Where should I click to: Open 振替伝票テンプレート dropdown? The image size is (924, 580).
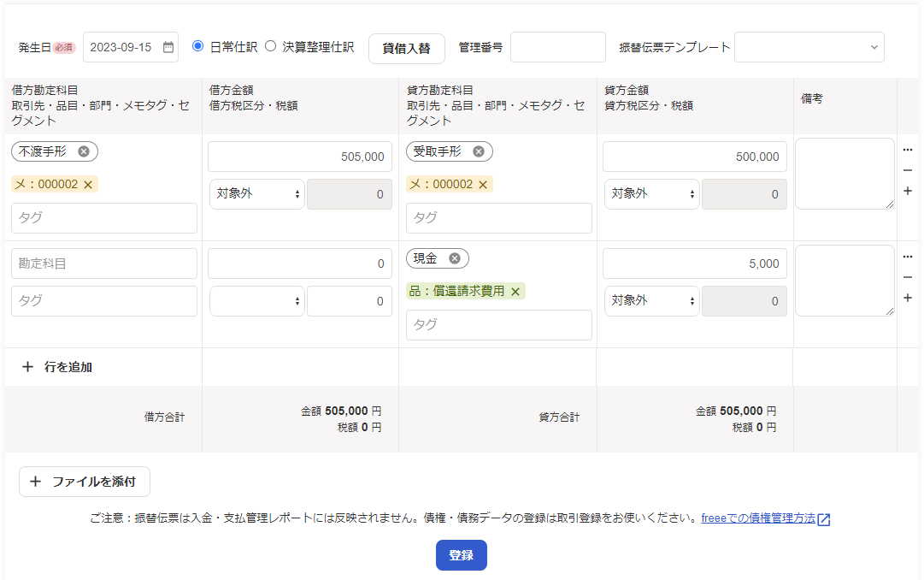pyautogui.click(x=809, y=47)
